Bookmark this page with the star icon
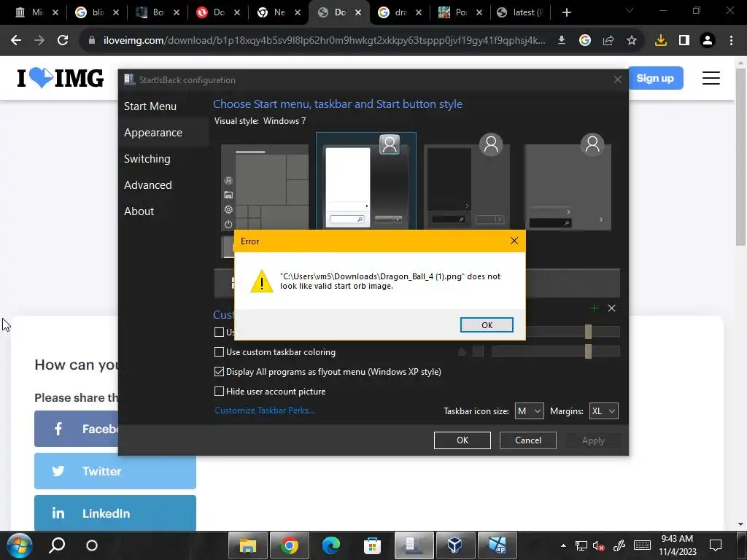This screenshot has width=747, height=560. (x=631, y=41)
